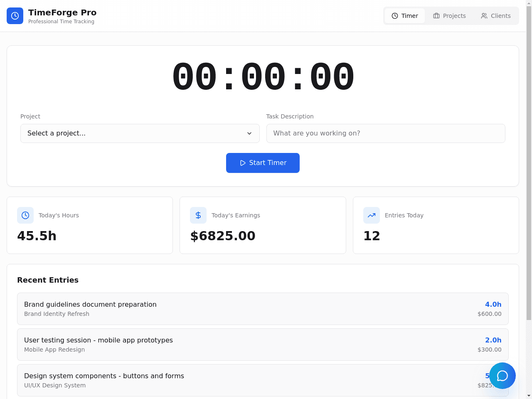The height and width of the screenshot is (399, 532).
Task: Click the Professional Time Tracking subtitle
Action: (x=61, y=22)
